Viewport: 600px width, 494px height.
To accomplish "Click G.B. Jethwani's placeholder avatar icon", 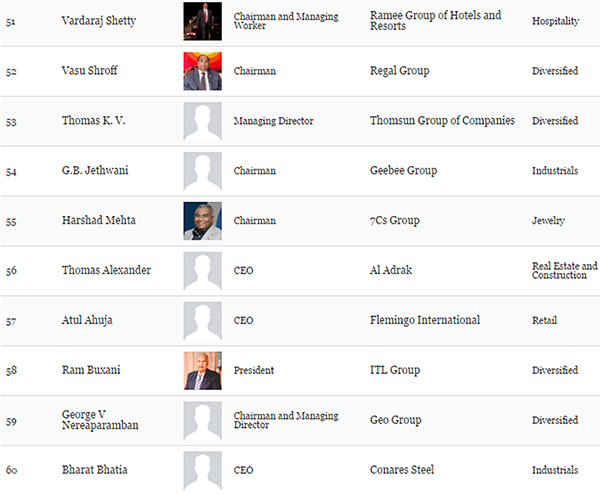I will (x=202, y=171).
